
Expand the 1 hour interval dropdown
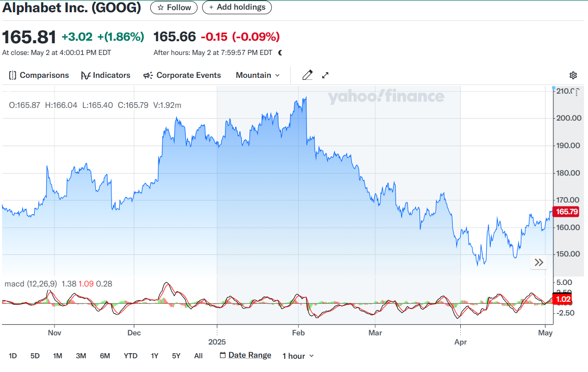click(x=298, y=356)
